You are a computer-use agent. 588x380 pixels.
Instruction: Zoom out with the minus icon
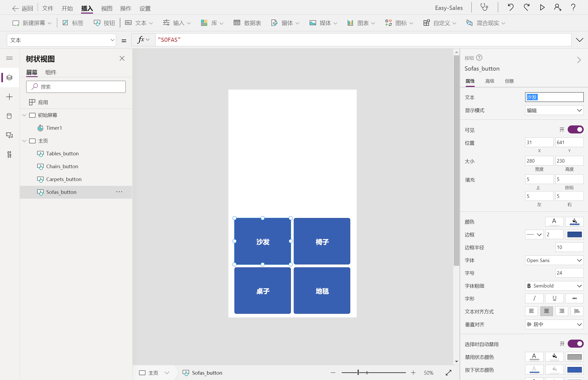[333, 373]
